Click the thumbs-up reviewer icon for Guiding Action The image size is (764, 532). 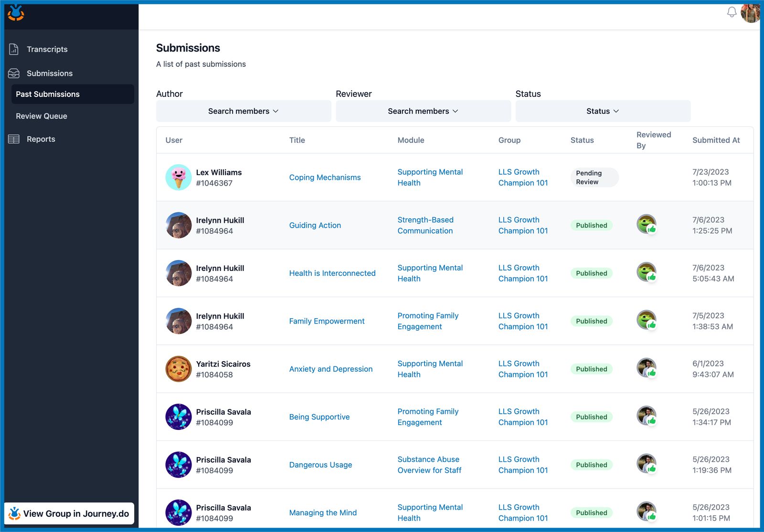(647, 224)
